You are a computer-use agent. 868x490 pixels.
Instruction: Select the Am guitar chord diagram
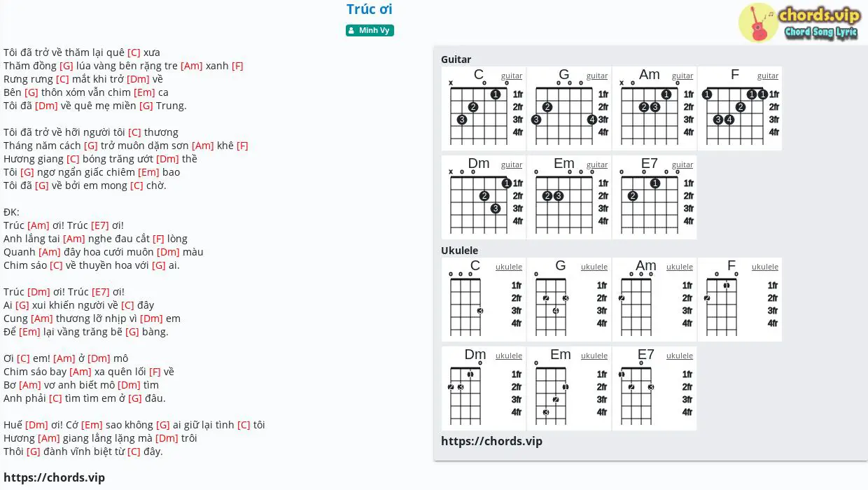click(x=654, y=108)
